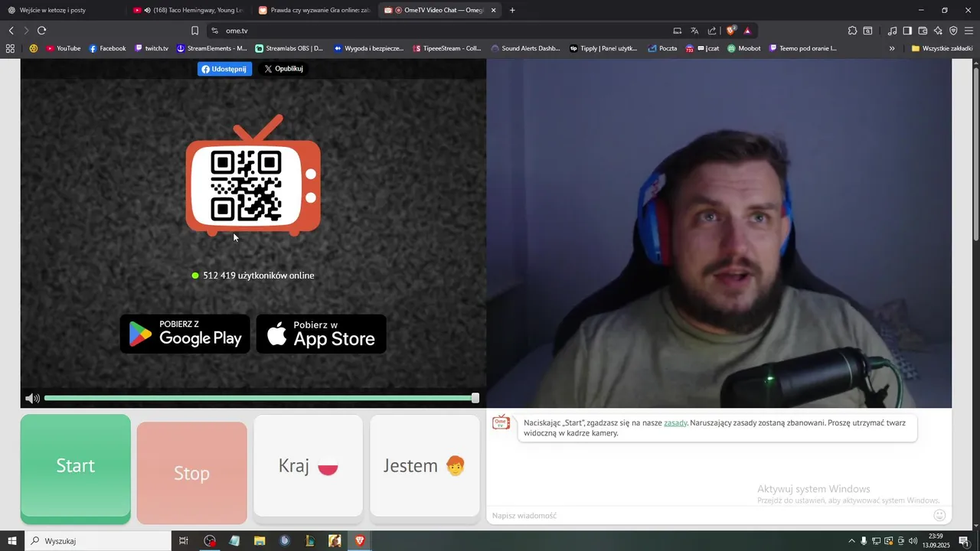Click your own webcam preview

pos(719,233)
